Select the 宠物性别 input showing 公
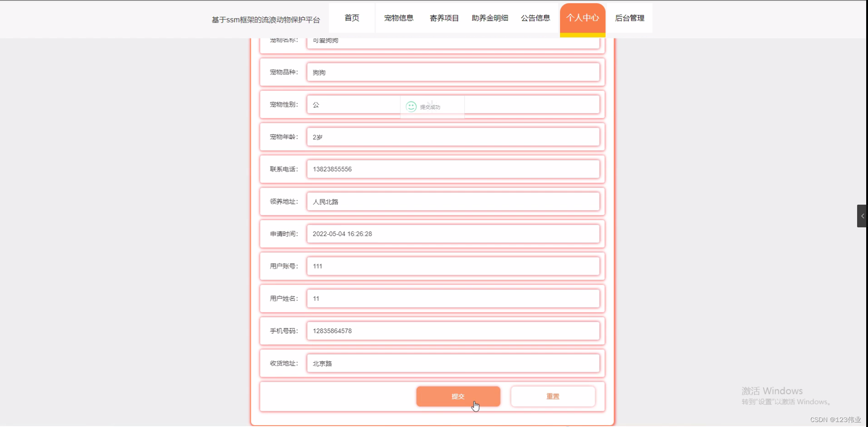868x427 pixels. 354,104
